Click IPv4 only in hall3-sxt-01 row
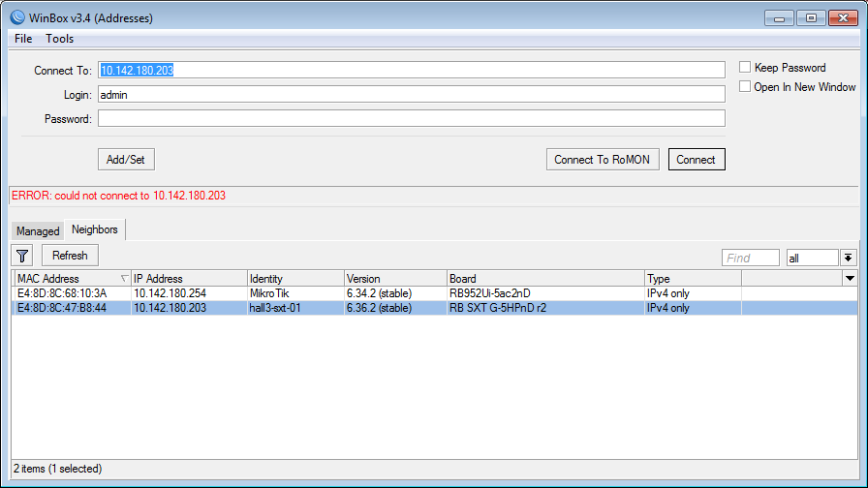868x488 pixels. click(668, 308)
